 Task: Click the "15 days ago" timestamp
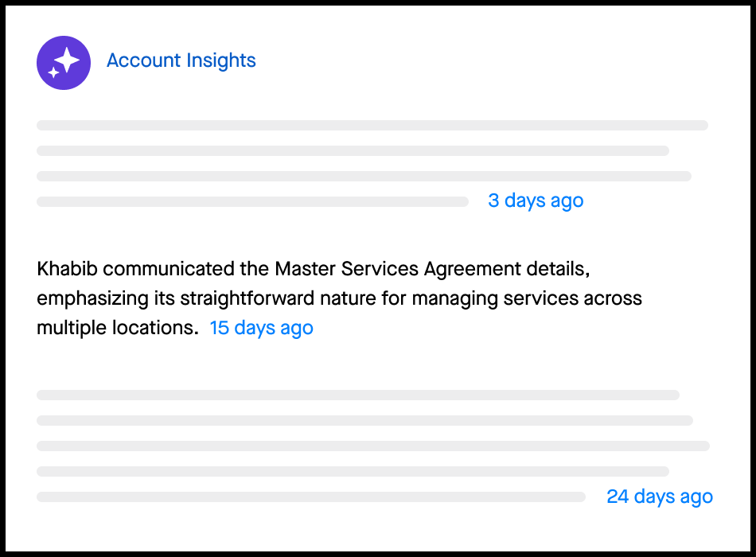(x=261, y=328)
